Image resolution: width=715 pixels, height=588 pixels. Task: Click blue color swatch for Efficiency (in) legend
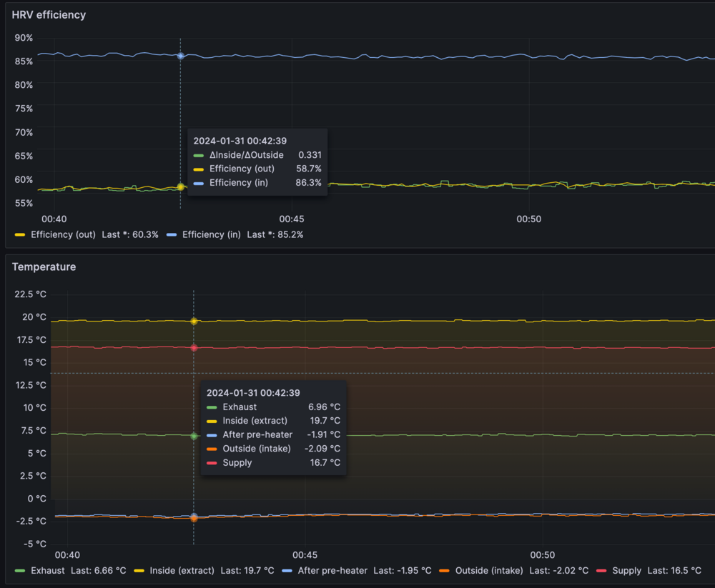point(172,234)
